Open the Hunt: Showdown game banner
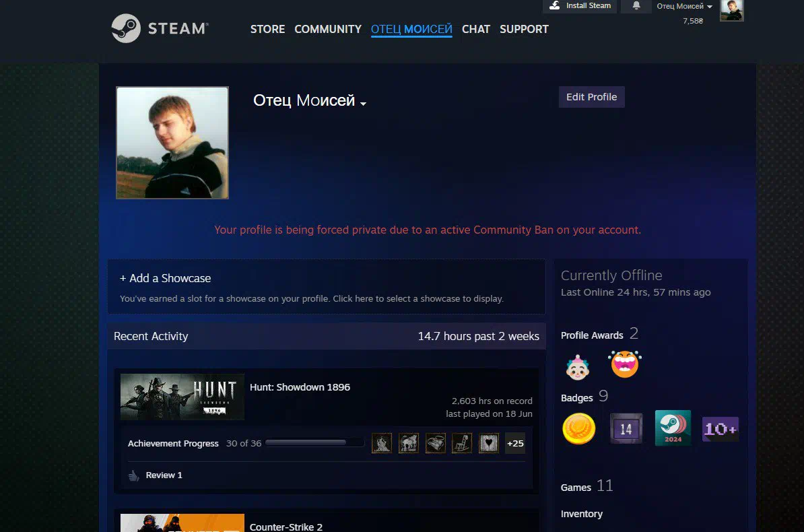Screen dimensions: 804x532 point(182,397)
